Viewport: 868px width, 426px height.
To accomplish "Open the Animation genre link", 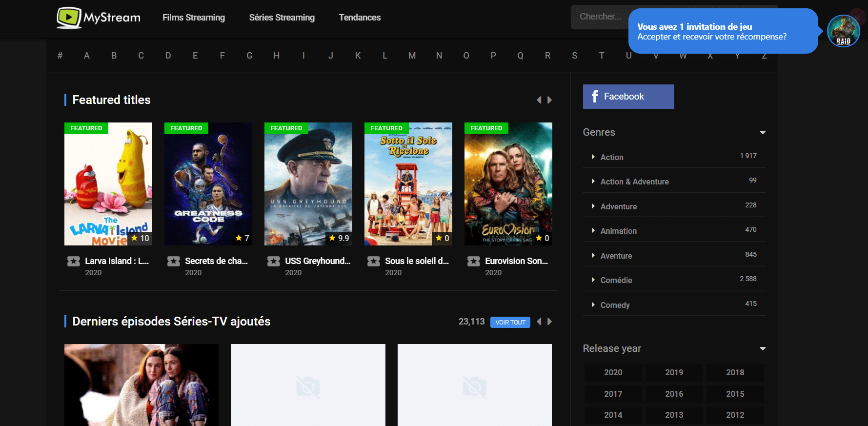I will pyautogui.click(x=619, y=231).
